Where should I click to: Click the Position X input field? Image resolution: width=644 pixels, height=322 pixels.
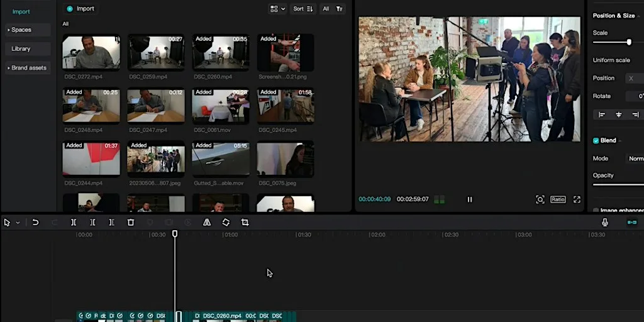(x=635, y=78)
